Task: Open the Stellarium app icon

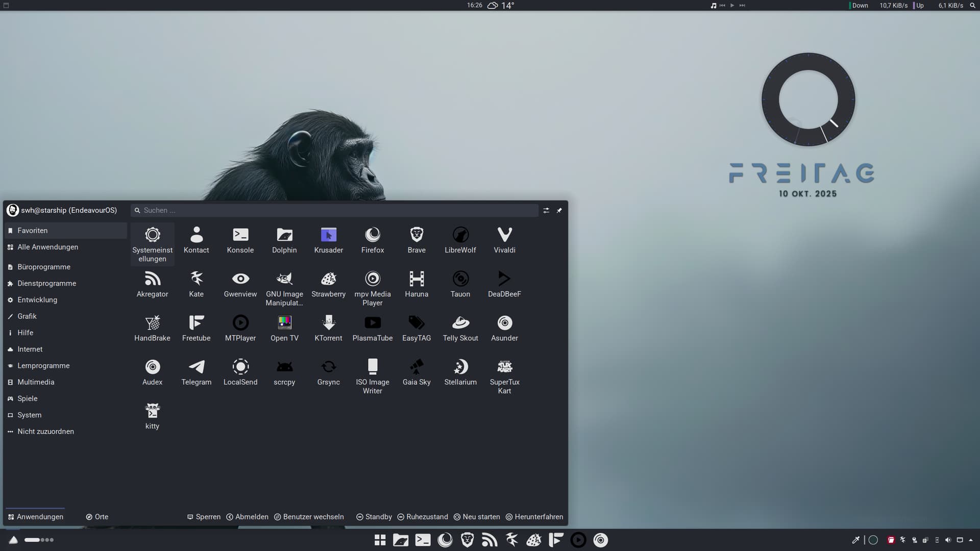Action: click(460, 372)
